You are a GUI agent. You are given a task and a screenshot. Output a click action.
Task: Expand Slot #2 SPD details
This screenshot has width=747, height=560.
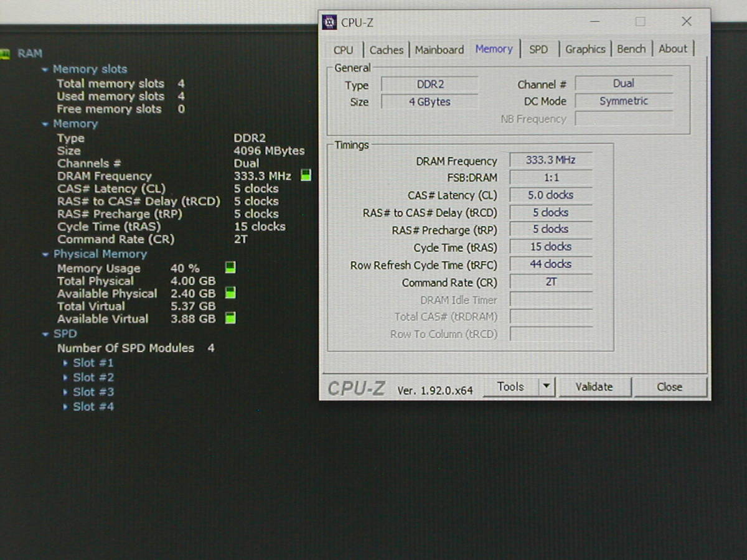click(x=65, y=378)
